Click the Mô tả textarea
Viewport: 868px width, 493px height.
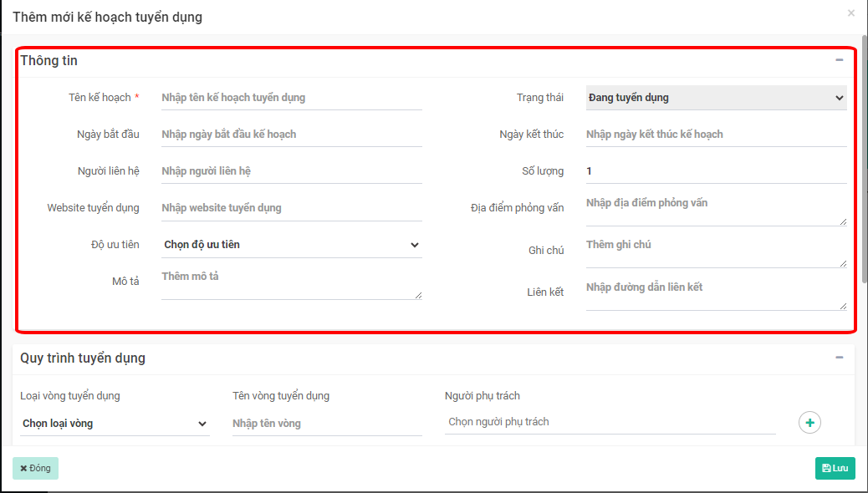click(x=291, y=282)
